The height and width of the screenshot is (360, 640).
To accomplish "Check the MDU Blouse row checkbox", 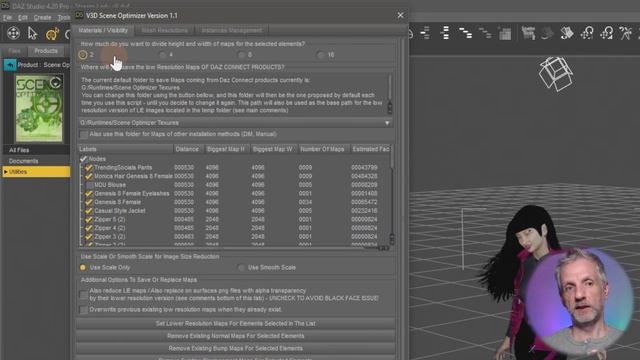I will [89, 185].
